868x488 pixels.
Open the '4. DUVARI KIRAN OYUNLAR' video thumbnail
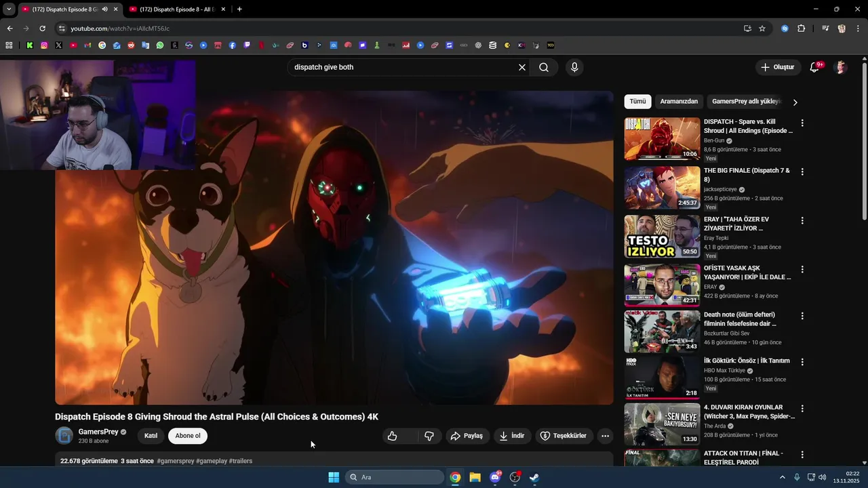coord(662,424)
